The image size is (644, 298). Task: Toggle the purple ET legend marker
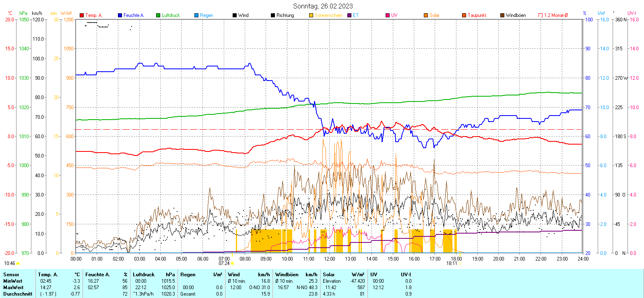coord(349,15)
